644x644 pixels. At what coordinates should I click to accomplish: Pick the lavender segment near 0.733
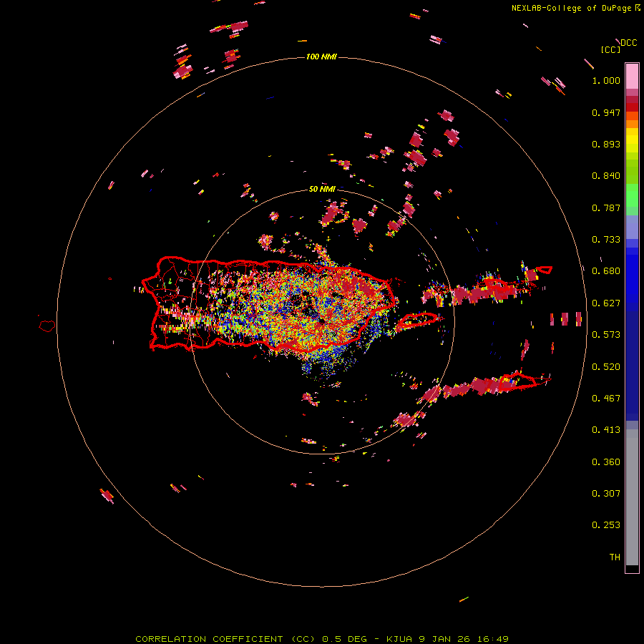click(632, 227)
